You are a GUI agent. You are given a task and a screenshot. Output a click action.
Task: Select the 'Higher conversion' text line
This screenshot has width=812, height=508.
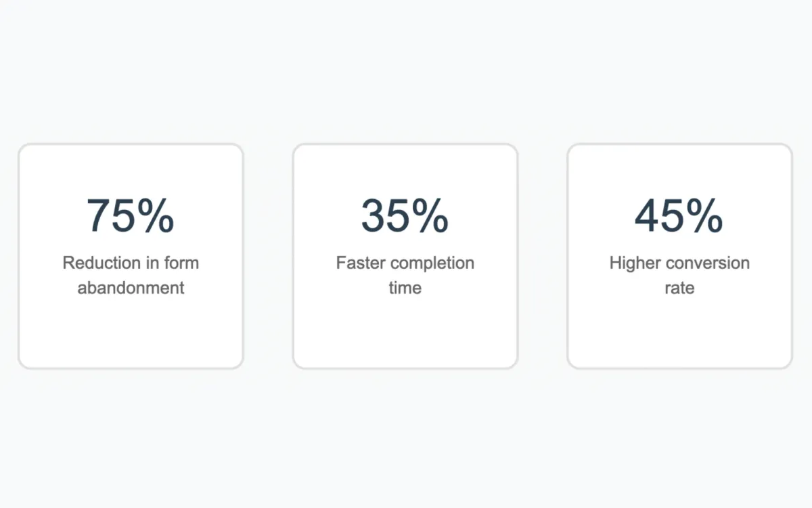(x=679, y=263)
